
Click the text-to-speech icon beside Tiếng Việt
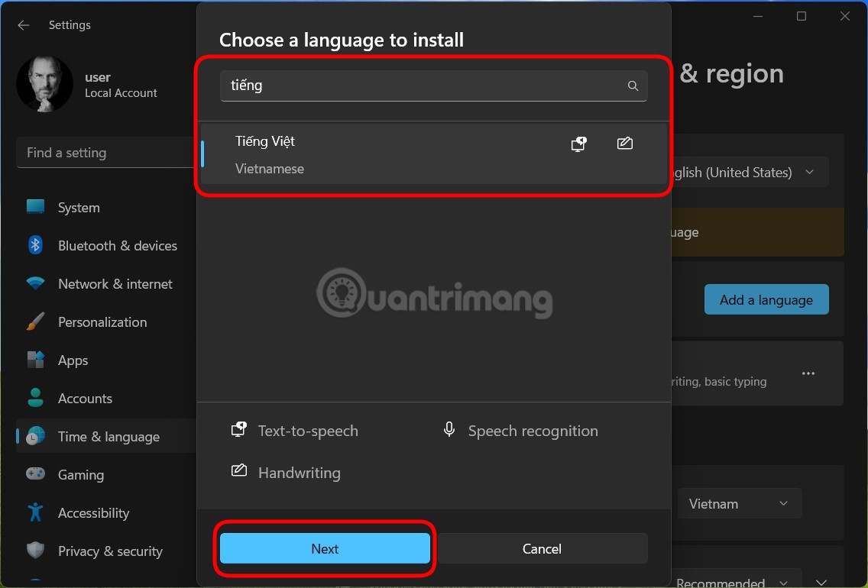point(578,143)
